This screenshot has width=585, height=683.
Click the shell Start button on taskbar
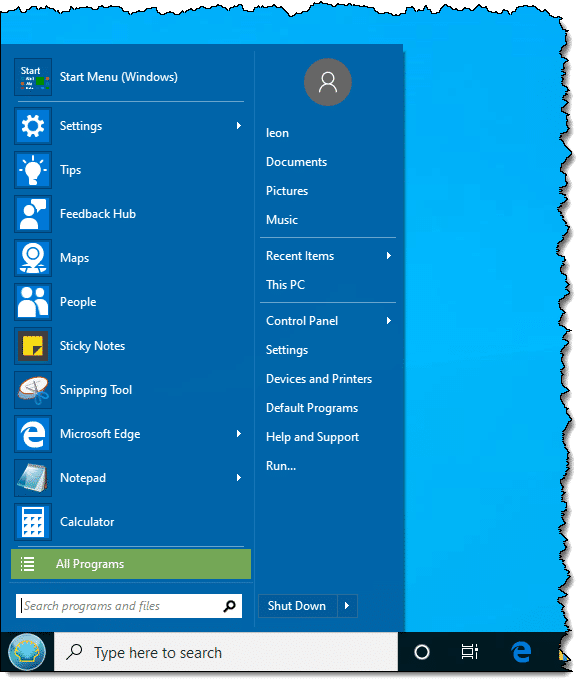27,652
